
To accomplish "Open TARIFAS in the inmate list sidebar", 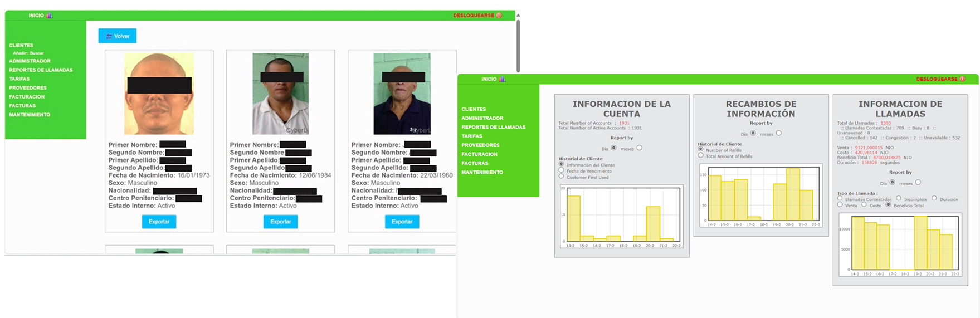I will coord(19,79).
